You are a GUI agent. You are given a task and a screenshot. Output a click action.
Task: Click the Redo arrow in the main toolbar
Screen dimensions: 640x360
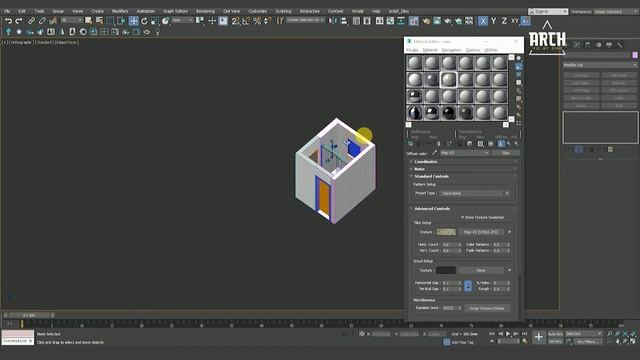click(19, 21)
